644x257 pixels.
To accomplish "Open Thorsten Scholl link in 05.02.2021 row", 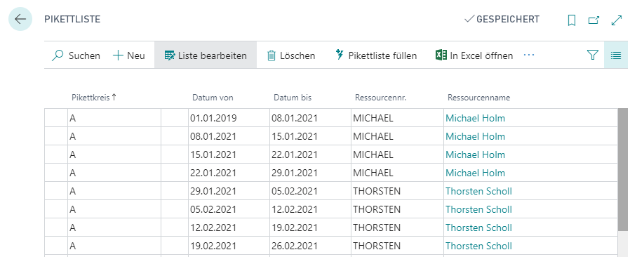I will [x=479, y=209].
